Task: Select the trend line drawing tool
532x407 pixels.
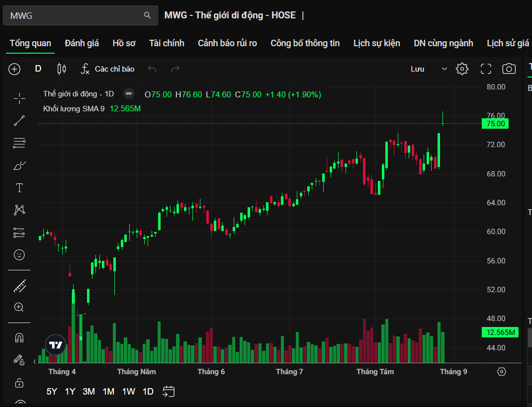Action: point(19,120)
